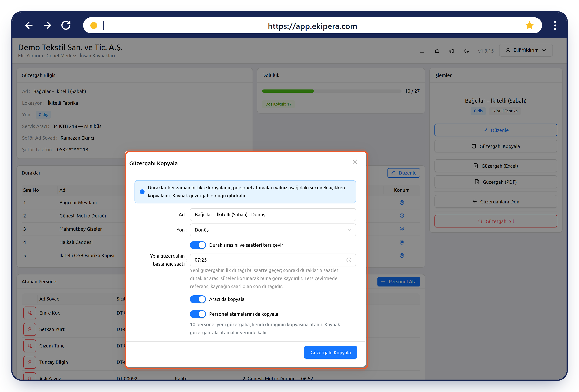Toggle Durak sırasını ve saatleri ters çevir
This screenshot has height=392, width=579.
click(x=198, y=245)
